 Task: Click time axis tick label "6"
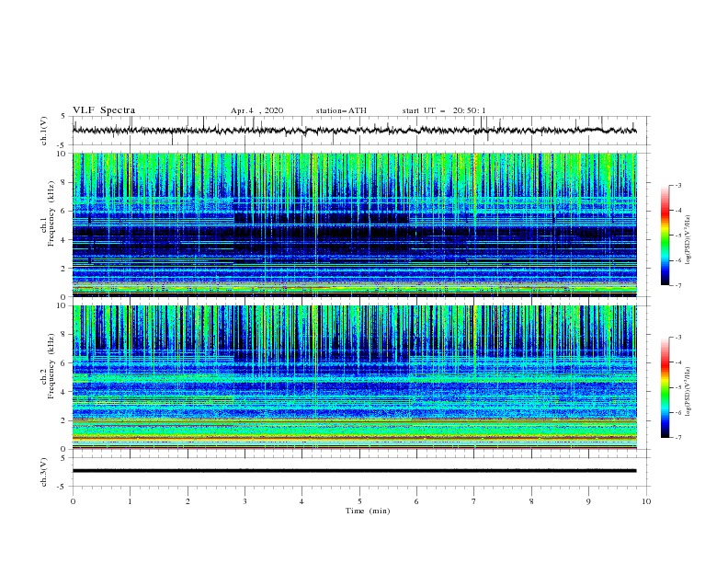[x=416, y=501]
